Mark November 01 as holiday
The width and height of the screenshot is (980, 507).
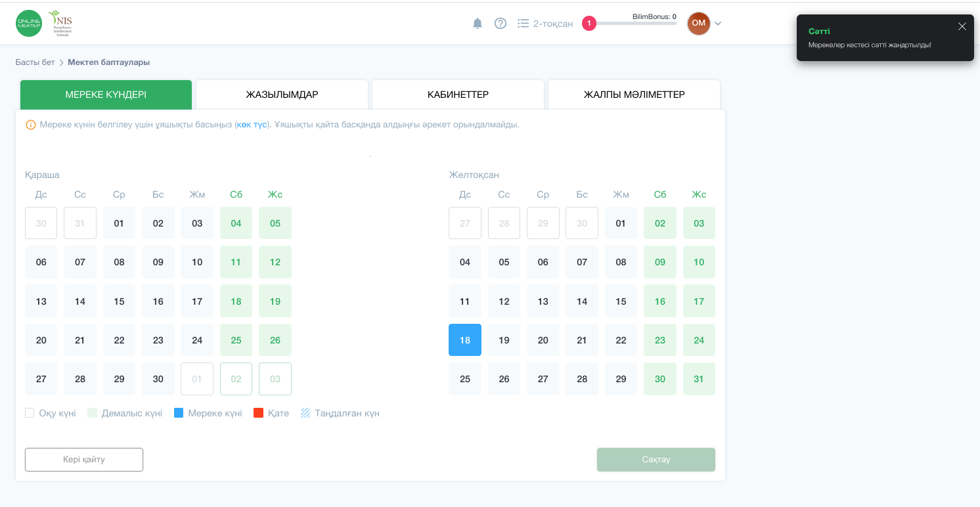tap(119, 223)
